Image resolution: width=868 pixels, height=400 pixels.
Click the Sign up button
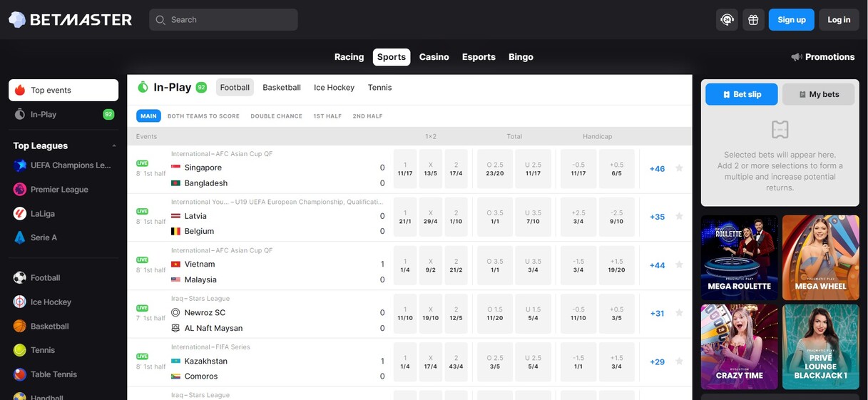pos(791,20)
